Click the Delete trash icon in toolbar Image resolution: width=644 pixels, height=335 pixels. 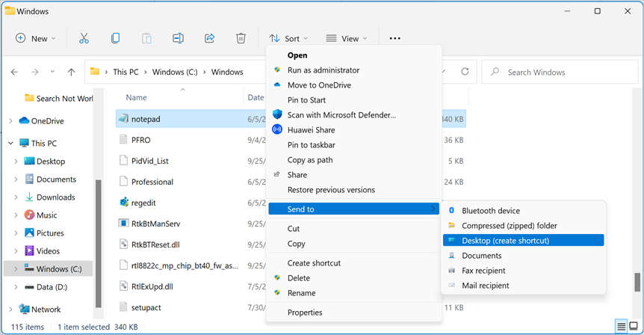coord(241,38)
